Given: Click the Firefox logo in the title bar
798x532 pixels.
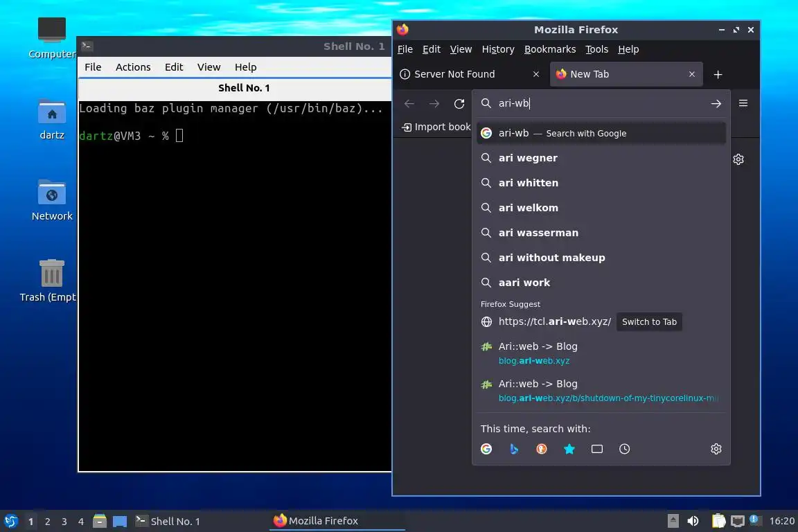Looking at the screenshot, I should 402,30.
